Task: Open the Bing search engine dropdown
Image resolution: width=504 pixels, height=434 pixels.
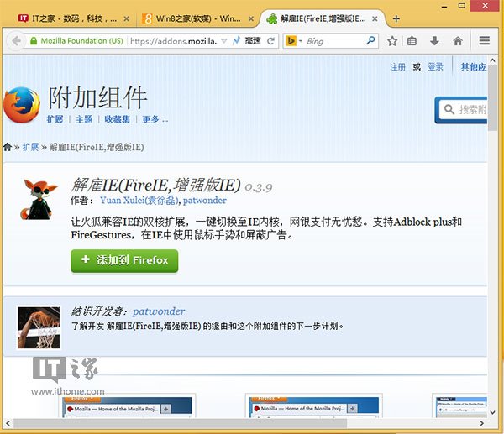Action: click(x=294, y=41)
